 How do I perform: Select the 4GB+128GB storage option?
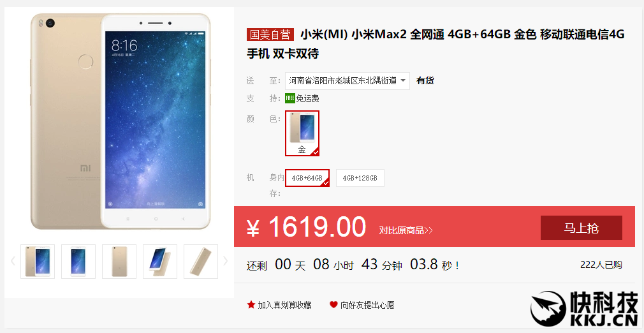pos(360,178)
